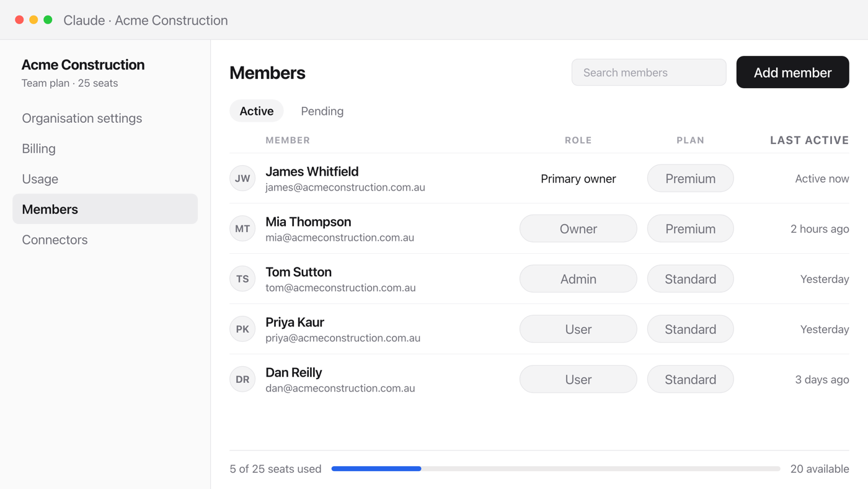This screenshot has width=868, height=489.
Task: Click the DR avatar for Dan Reilly
Action: 242,379
